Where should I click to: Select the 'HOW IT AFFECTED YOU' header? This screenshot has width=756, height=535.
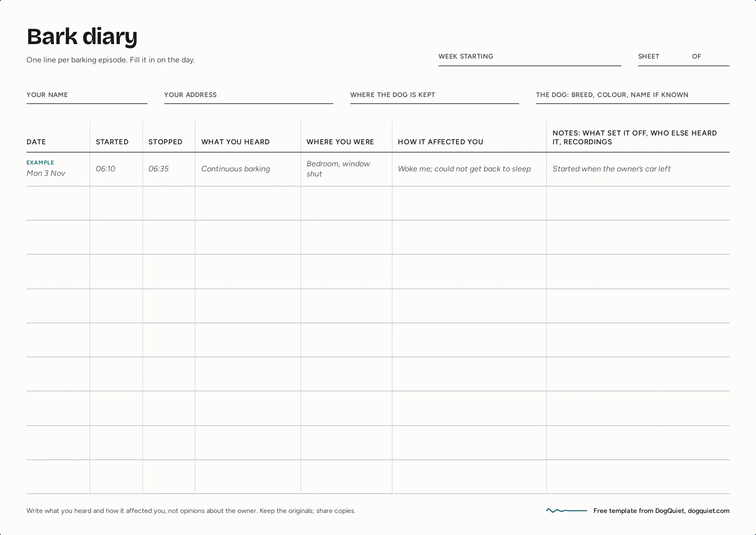pyautogui.click(x=441, y=142)
